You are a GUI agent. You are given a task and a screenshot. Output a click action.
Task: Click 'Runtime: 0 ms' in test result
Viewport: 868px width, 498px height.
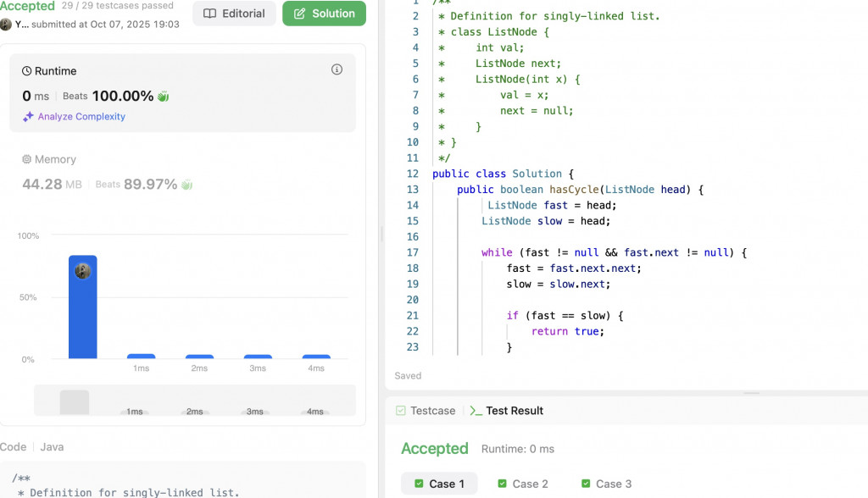(x=518, y=449)
